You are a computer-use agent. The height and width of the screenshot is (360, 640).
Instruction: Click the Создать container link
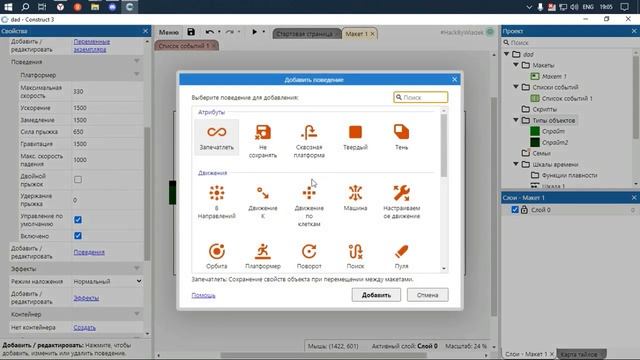click(x=84, y=327)
